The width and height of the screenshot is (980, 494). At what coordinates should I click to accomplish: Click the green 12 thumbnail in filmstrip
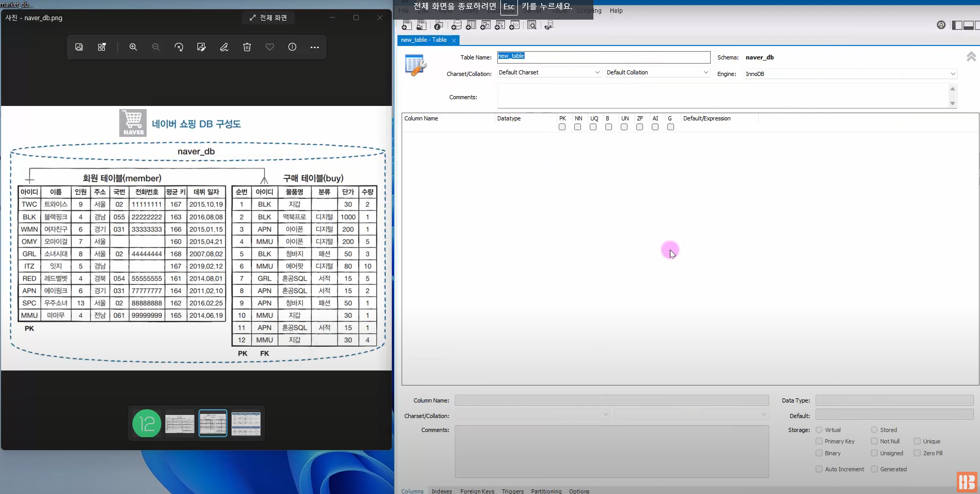click(x=147, y=424)
